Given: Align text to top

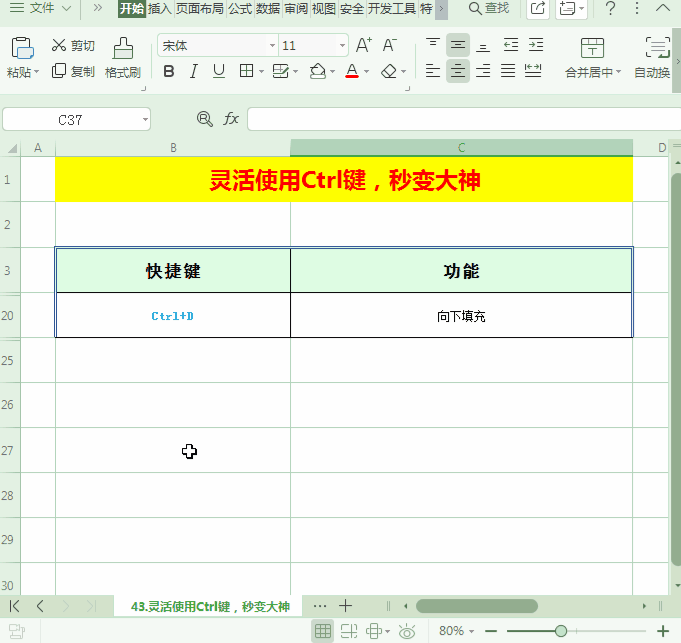Looking at the screenshot, I should (x=433, y=44).
